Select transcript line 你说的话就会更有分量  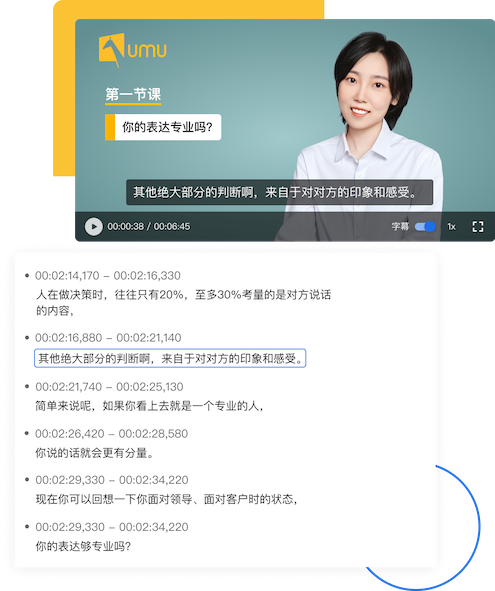(x=94, y=453)
